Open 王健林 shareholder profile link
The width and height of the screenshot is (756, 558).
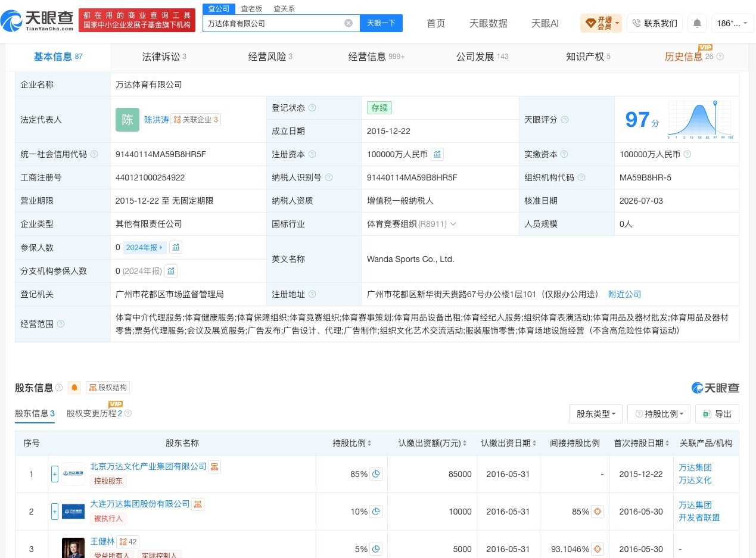(x=102, y=541)
